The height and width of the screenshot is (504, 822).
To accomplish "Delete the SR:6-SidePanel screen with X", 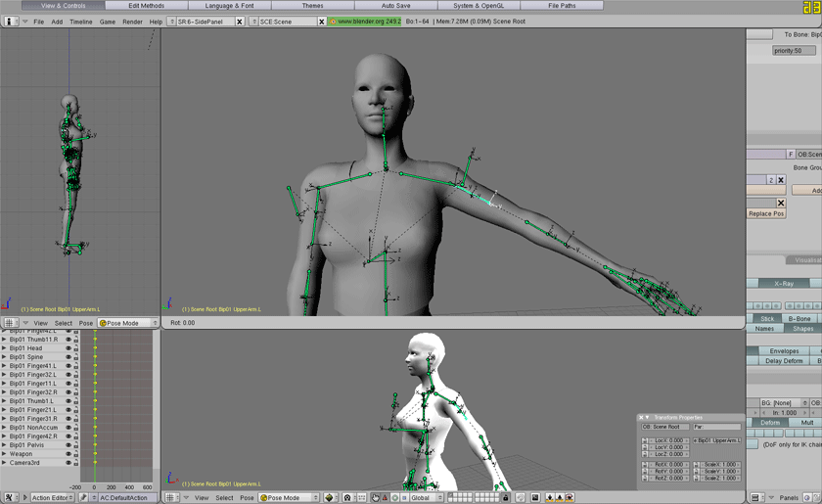I will tap(240, 22).
